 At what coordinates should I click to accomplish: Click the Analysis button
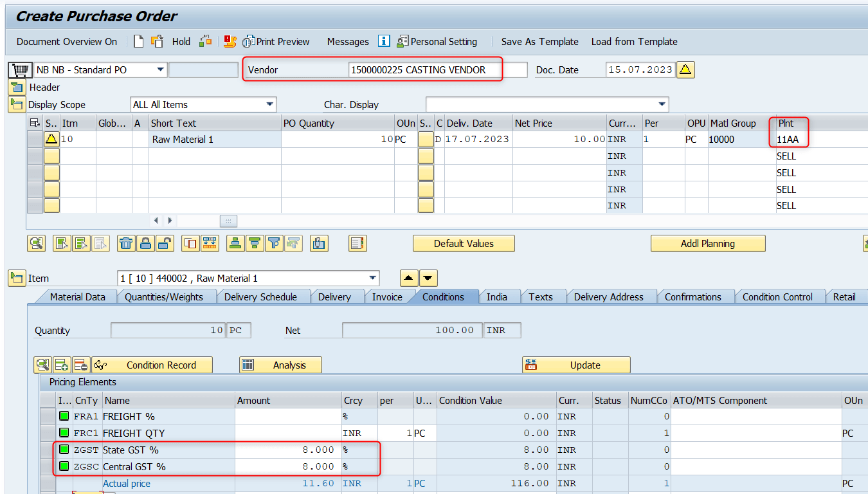click(280, 365)
